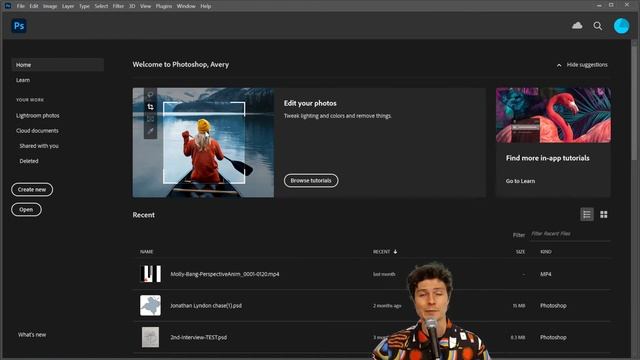Click file name 2nd-Interview-TEST.psd

pyautogui.click(x=198, y=338)
